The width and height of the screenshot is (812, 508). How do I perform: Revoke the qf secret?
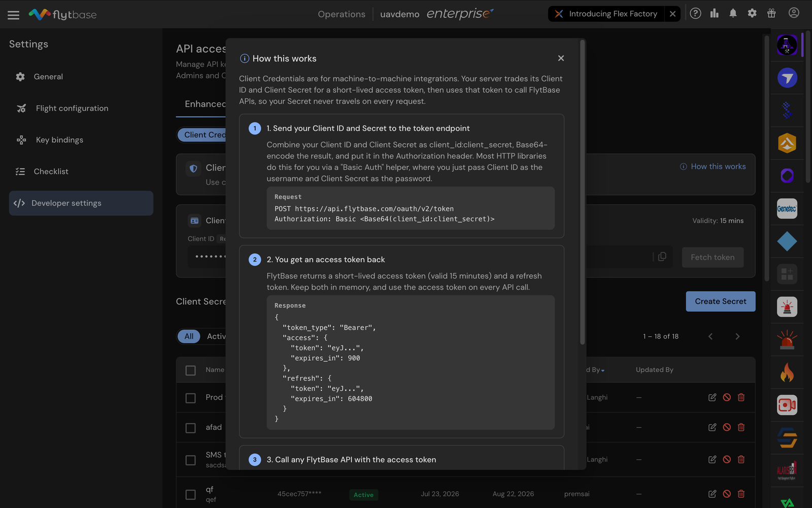click(727, 494)
